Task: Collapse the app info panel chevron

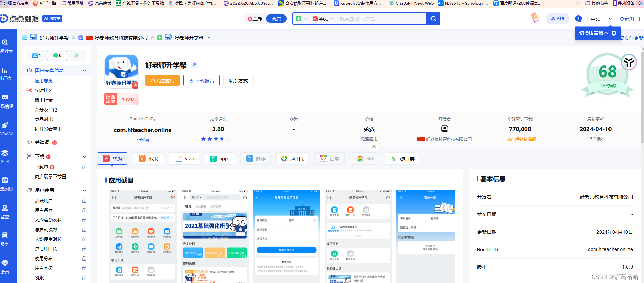Action: [374, 146]
